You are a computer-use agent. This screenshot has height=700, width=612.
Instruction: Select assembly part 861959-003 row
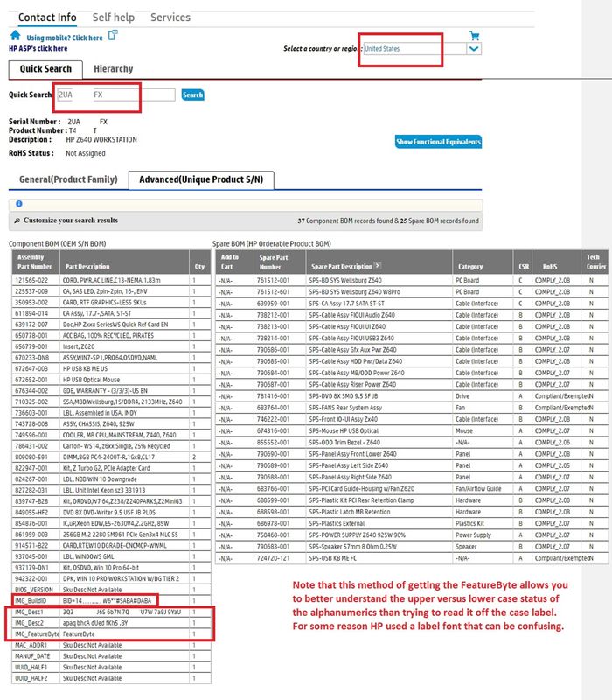pyautogui.click(x=112, y=535)
